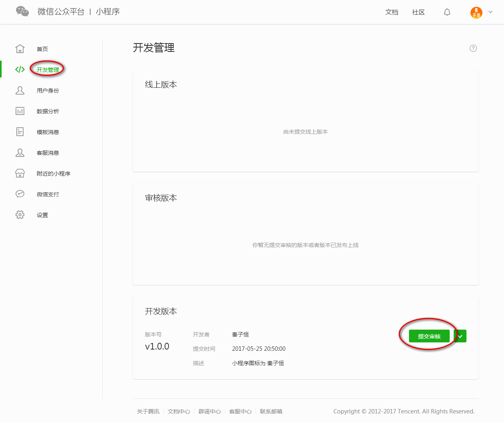This screenshot has height=423, width=504.
Task: Click the headset person icon for 客服消息
Action: pos(20,152)
